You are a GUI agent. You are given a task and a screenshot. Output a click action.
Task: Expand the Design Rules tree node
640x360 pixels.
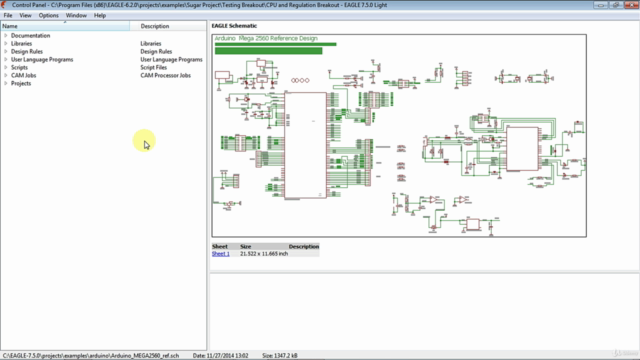pyautogui.click(x=6, y=51)
